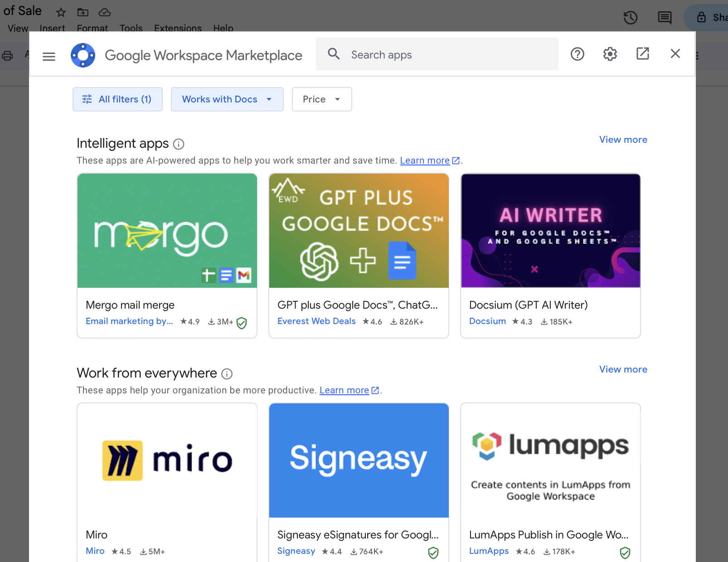Click the verified badge on Signeasy card
Viewport: 728px width, 562px height.
[433, 552]
